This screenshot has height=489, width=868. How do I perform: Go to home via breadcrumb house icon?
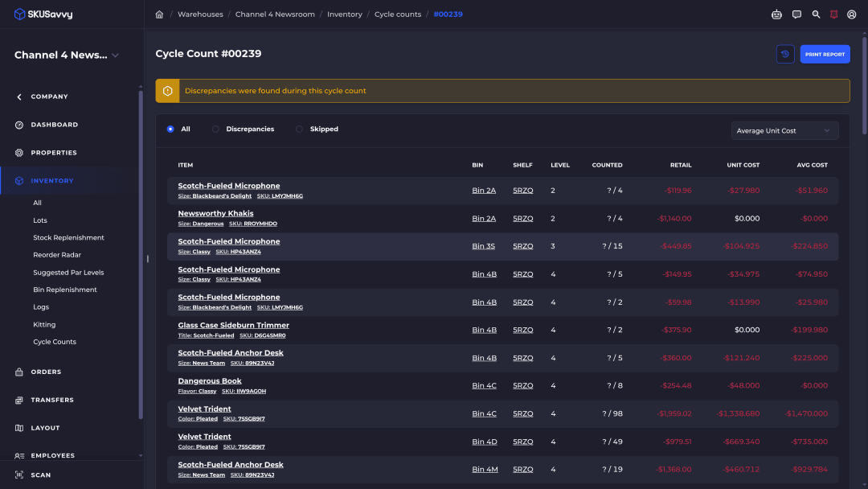pos(159,14)
